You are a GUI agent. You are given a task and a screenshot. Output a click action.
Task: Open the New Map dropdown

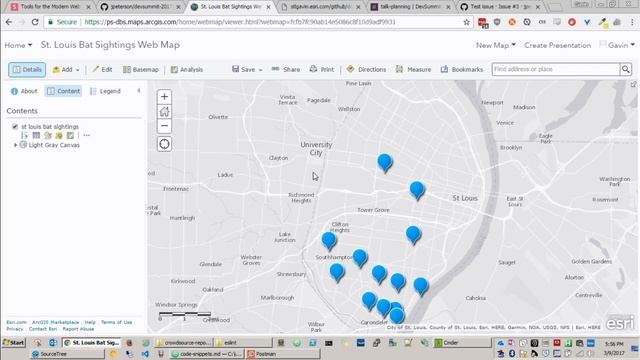tap(496, 45)
